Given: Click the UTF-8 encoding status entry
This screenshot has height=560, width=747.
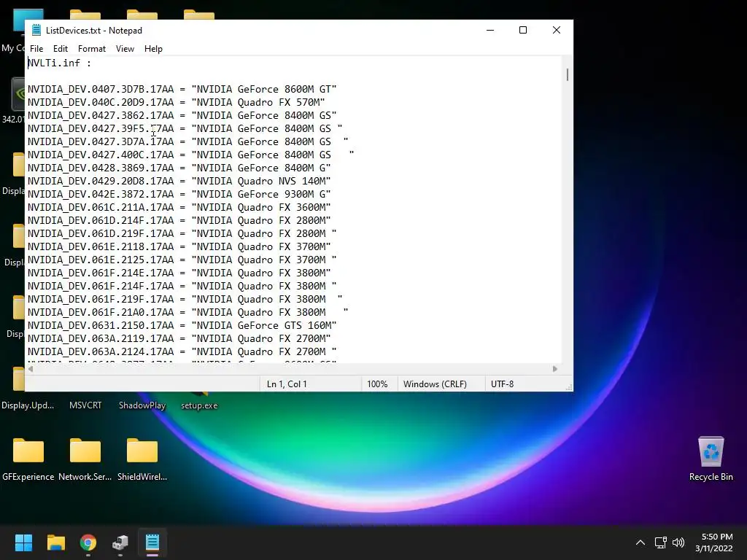Looking at the screenshot, I should 502,384.
